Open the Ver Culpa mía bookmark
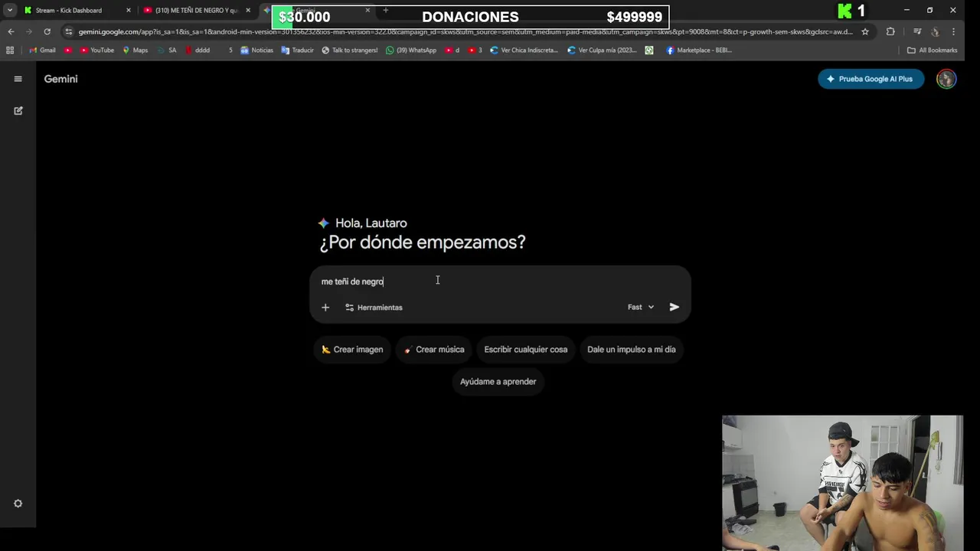980x551 pixels. click(x=603, y=50)
